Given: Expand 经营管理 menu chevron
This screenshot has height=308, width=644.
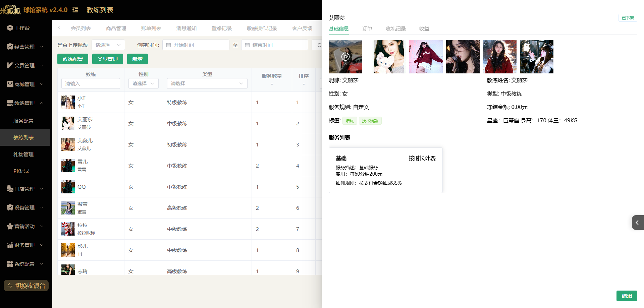Looking at the screenshot, I should [42, 47].
